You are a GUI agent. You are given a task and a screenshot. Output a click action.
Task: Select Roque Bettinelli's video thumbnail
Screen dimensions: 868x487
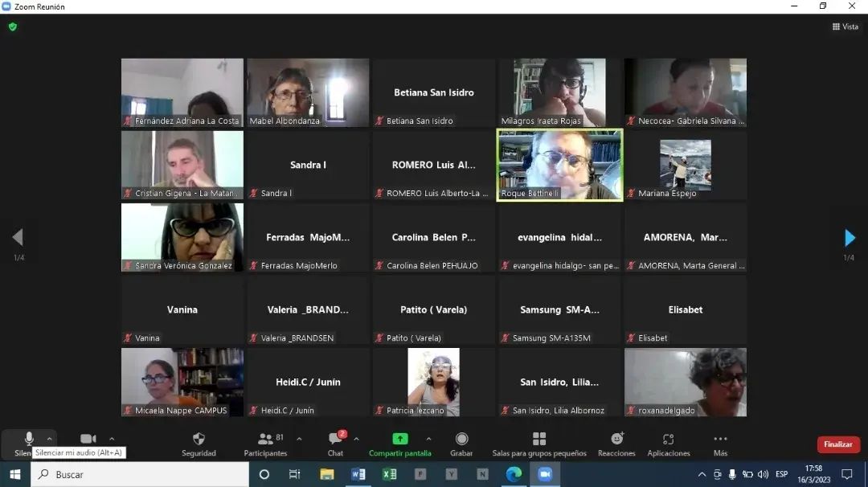pyautogui.click(x=559, y=165)
